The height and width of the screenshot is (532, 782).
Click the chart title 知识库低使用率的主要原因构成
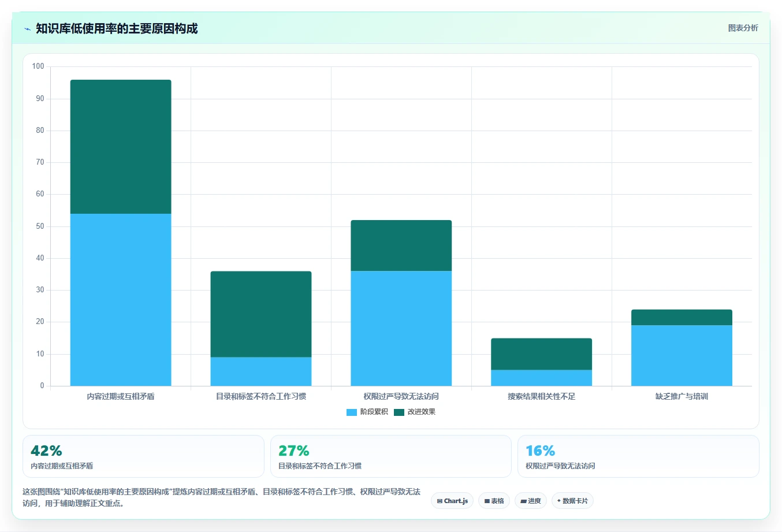tap(117, 28)
